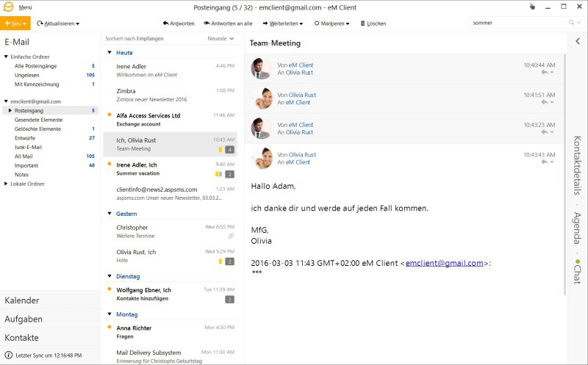
Task: Click count badge on Kontakte hinzufügen email
Action: pyautogui.click(x=230, y=300)
